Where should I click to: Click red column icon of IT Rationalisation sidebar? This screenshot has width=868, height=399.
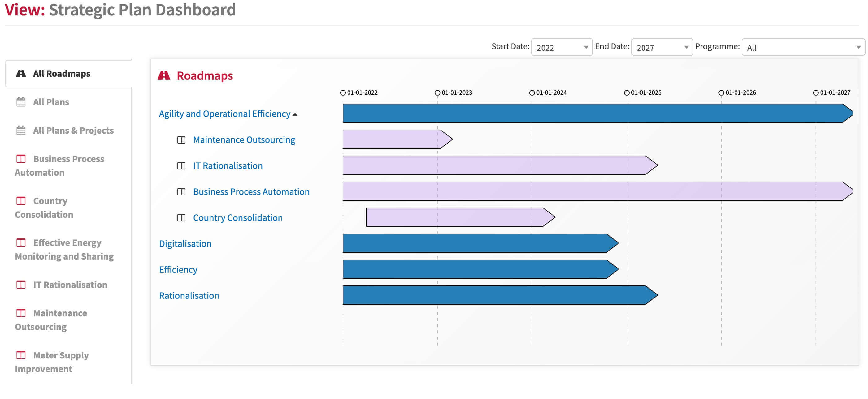click(21, 285)
